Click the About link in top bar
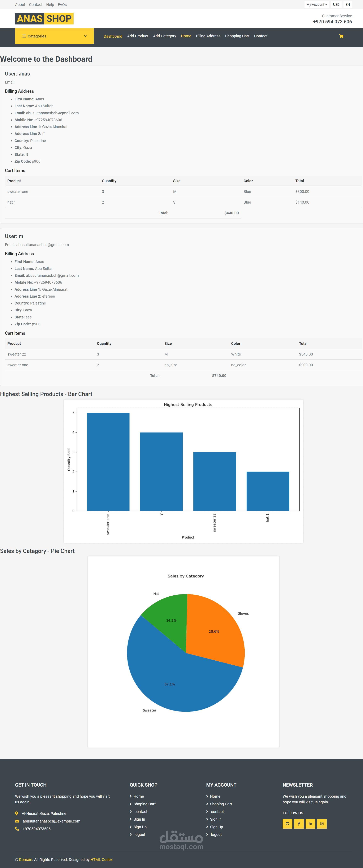This screenshot has height=868, width=363. coord(20,5)
